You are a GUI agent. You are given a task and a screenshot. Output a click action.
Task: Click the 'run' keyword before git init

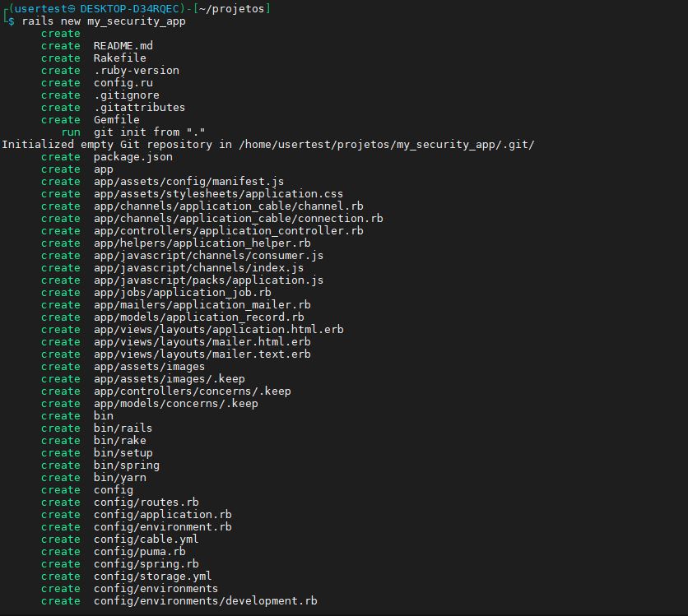[71, 132]
